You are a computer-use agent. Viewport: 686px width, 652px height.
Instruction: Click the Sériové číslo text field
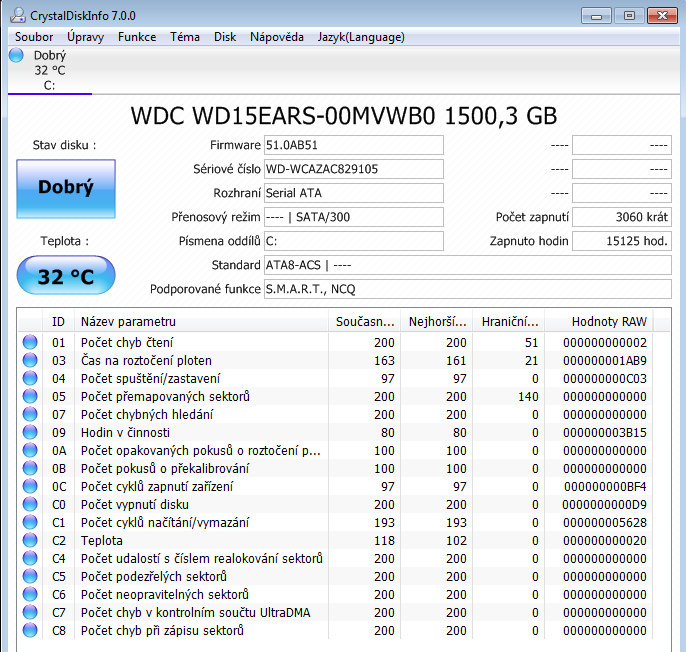[x=353, y=169]
